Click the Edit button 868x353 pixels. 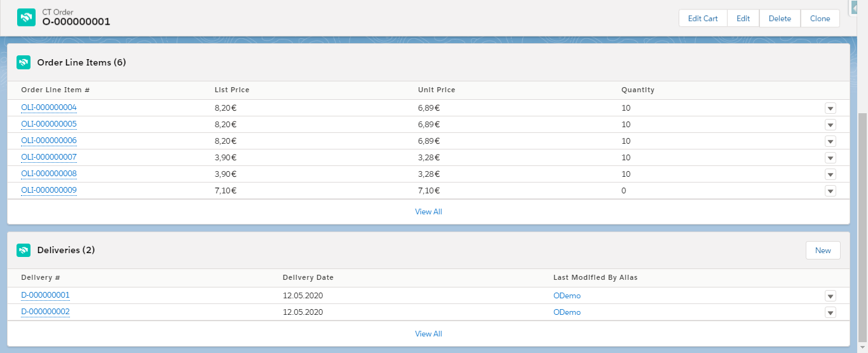743,18
